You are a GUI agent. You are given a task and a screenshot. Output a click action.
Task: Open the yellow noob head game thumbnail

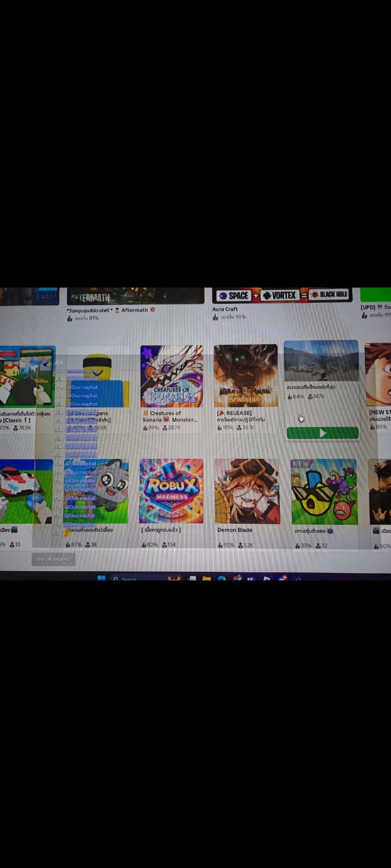(x=97, y=377)
